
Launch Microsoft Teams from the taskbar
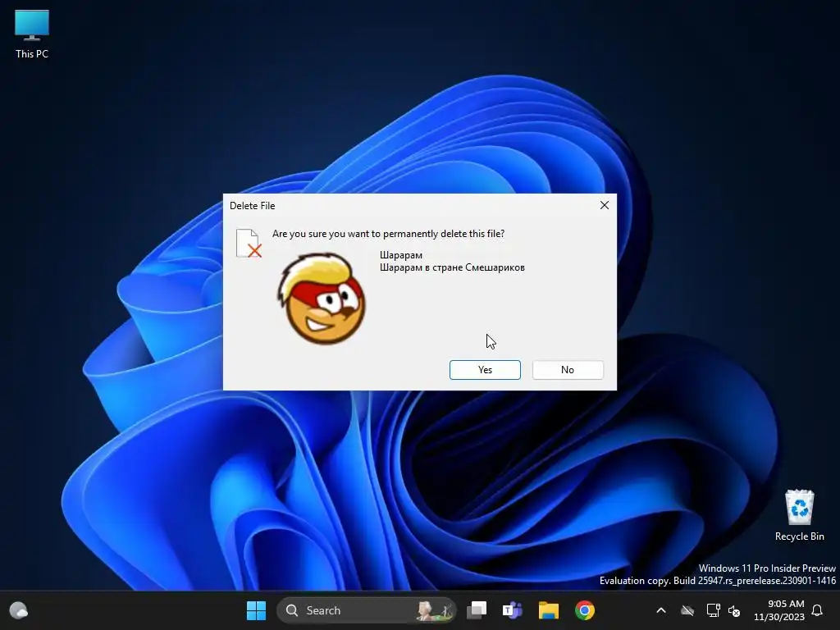pos(512,610)
